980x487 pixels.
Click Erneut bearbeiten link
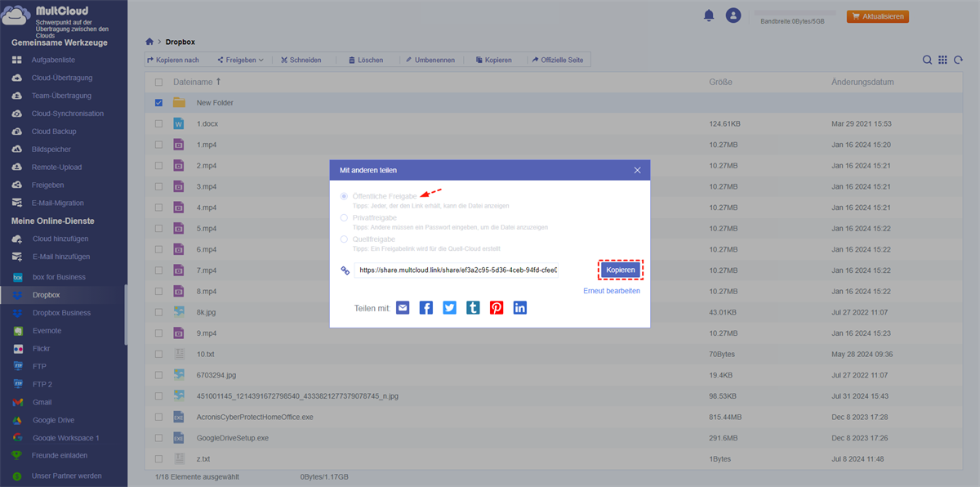(612, 291)
